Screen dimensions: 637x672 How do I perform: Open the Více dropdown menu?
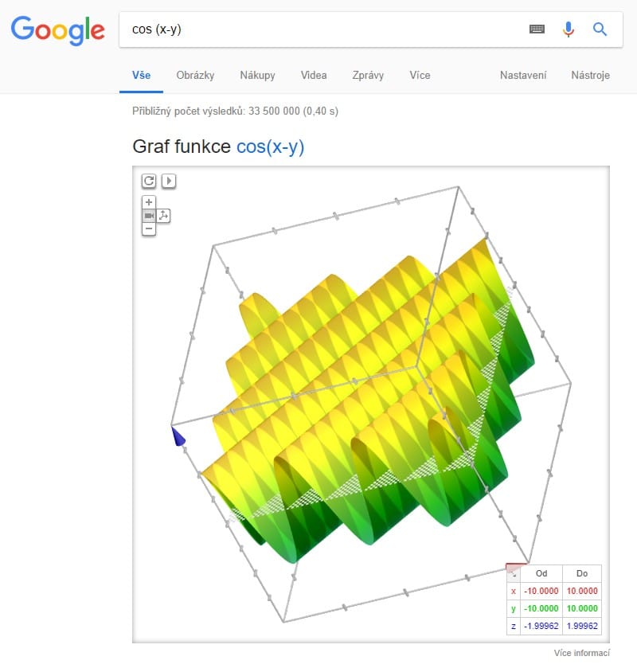tap(420, 76)
